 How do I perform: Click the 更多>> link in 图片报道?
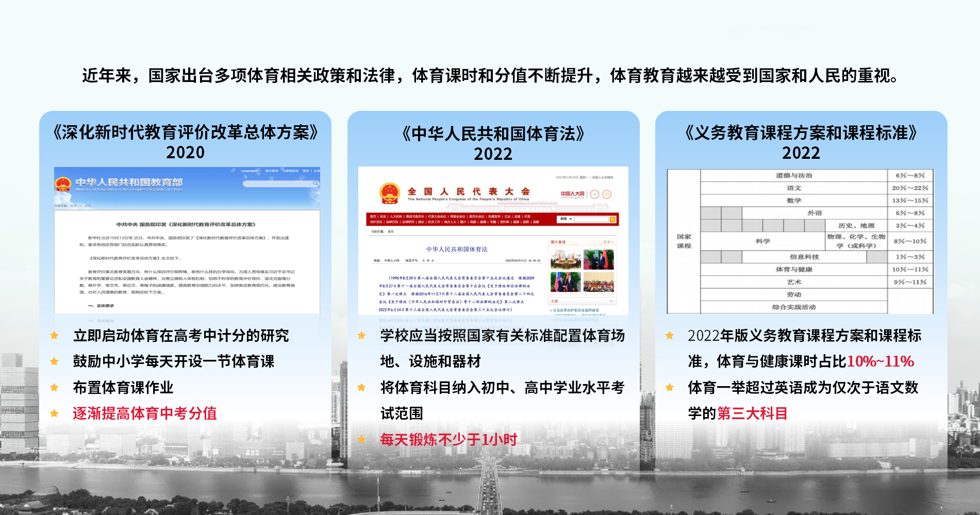click(608, 242)
